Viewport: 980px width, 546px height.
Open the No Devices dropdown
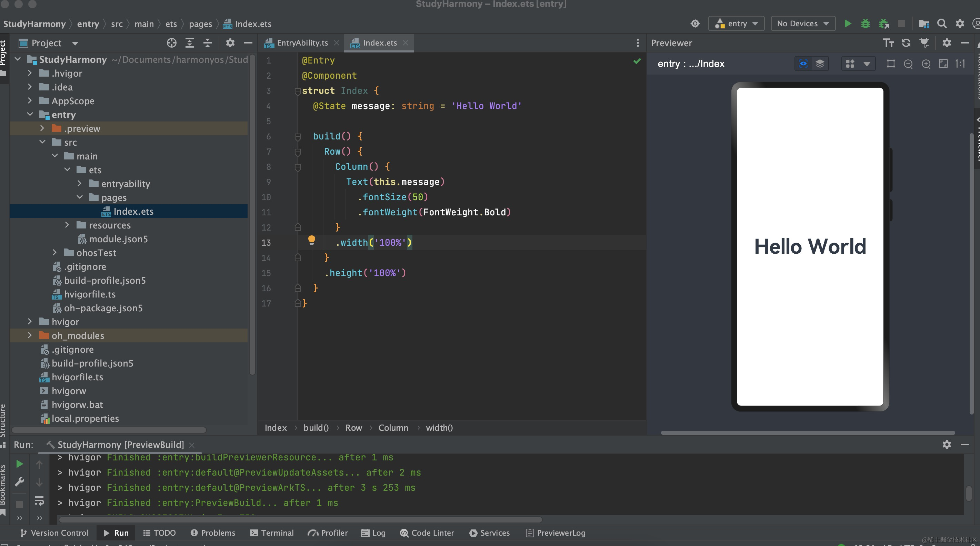[x=803, y=23]
